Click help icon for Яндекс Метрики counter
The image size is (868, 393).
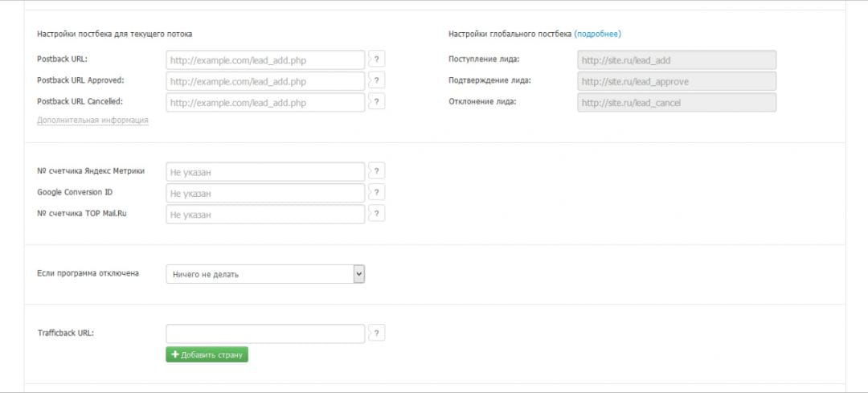pyautogui.click(x=377, y=171)
